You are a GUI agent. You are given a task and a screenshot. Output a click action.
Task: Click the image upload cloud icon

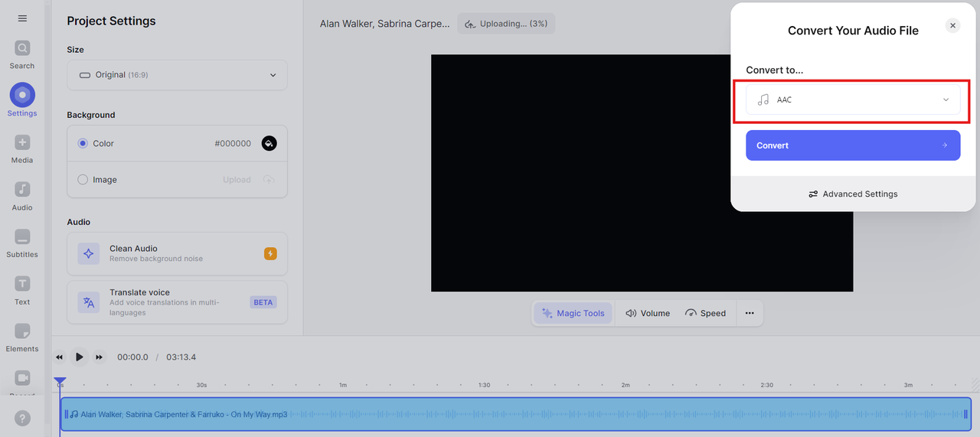click(x=269, y=180)
